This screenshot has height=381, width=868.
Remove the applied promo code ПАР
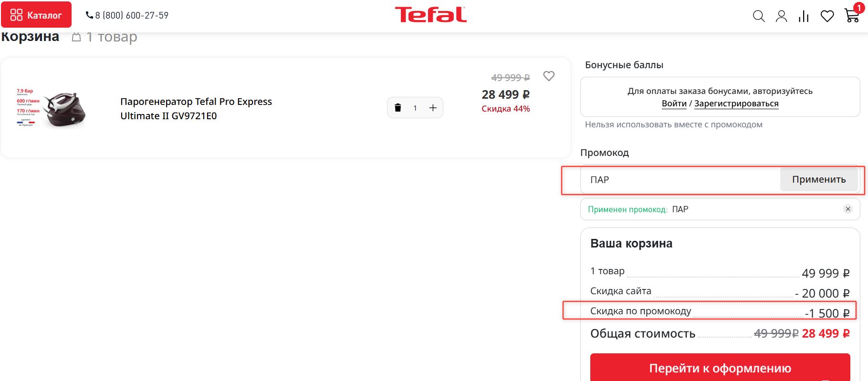[x=848, y=209]
